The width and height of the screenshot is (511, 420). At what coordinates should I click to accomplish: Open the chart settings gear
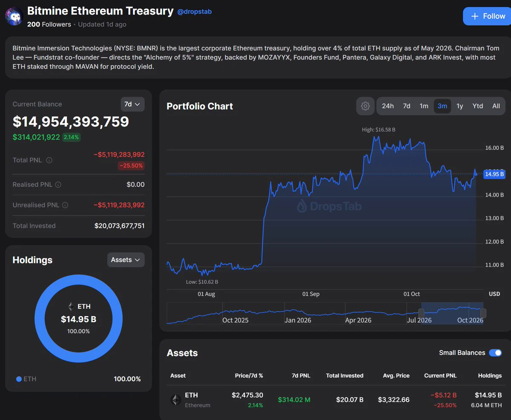click(365, 106)
